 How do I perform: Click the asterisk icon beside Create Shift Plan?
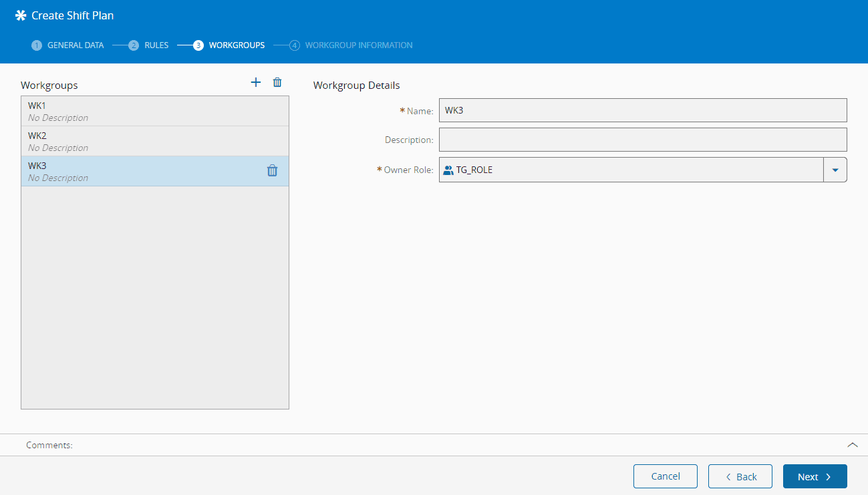[x=21, y=15]
